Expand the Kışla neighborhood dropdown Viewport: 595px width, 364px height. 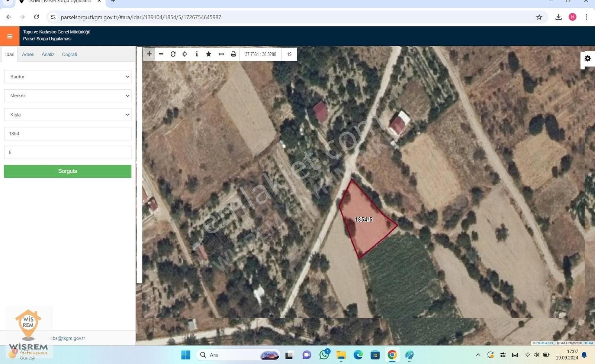(67, 115)
